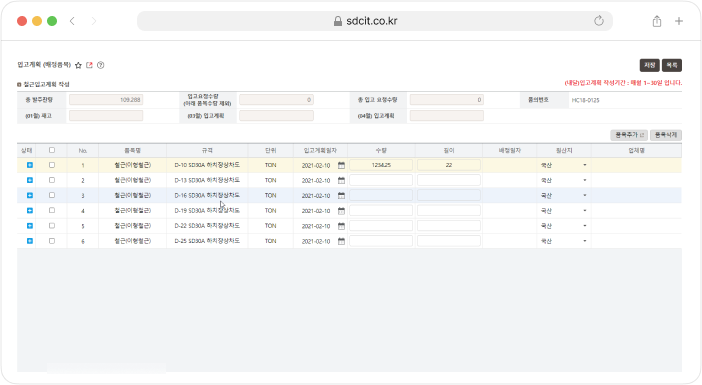
Task: Expand origin dropdown in row 6
Action: tap(585, 241)
